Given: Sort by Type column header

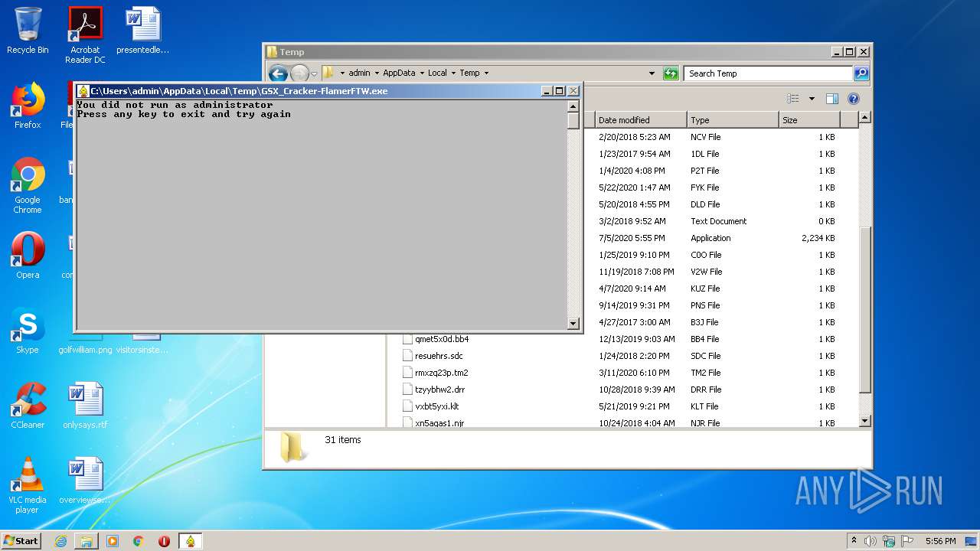Looking at the screenshot, I should point(733,120).
